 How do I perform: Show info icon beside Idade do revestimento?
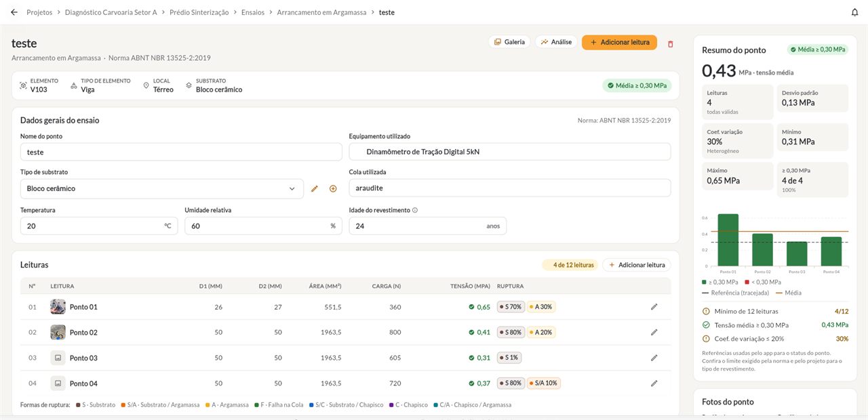coord(415,210)
